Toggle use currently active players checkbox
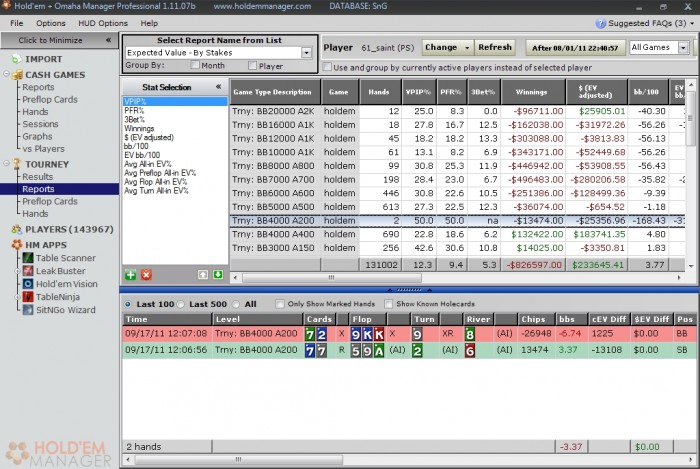 pyautogui.click(x=327, y=67)
